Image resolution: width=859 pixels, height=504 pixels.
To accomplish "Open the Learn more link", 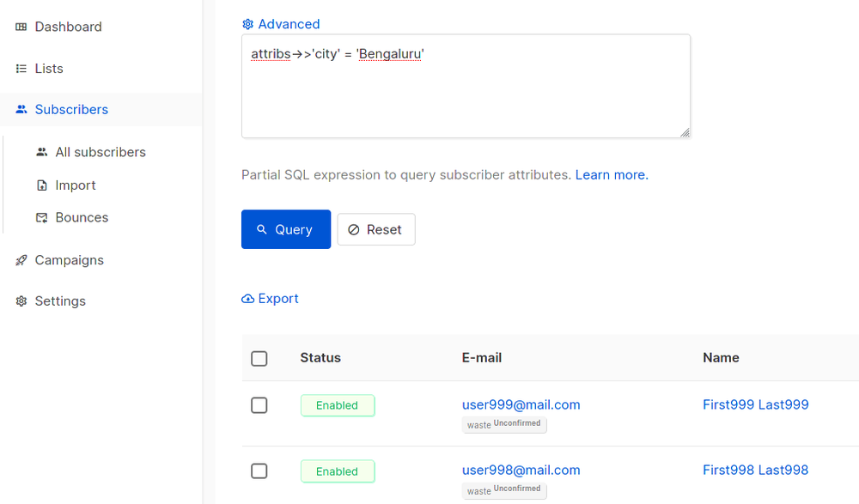I will pyautogui.click(x=611, y=174).
